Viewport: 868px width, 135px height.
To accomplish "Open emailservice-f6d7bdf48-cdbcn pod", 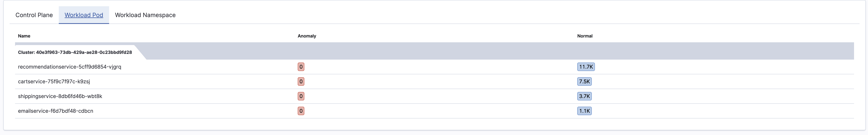I will tap(56, 111).
